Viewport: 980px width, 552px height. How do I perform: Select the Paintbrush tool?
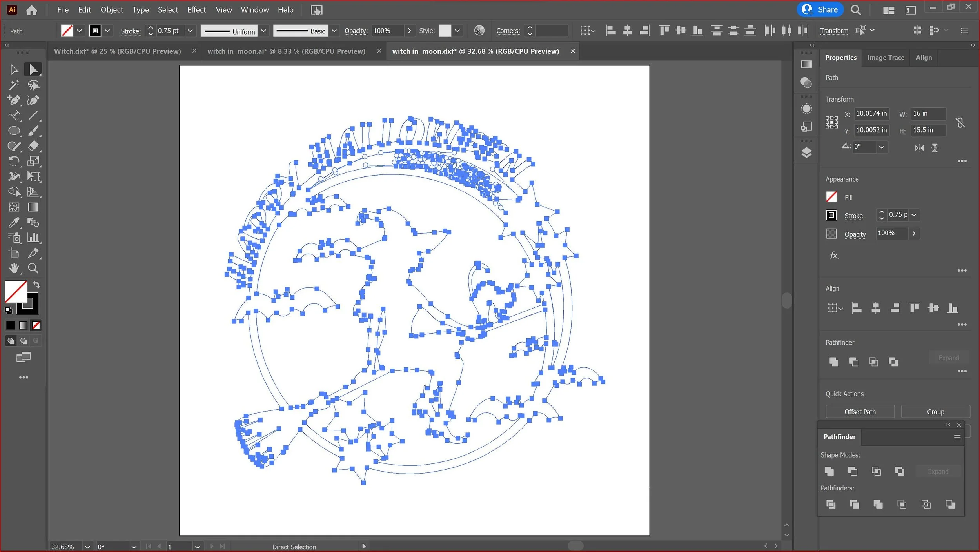point(33,131)
